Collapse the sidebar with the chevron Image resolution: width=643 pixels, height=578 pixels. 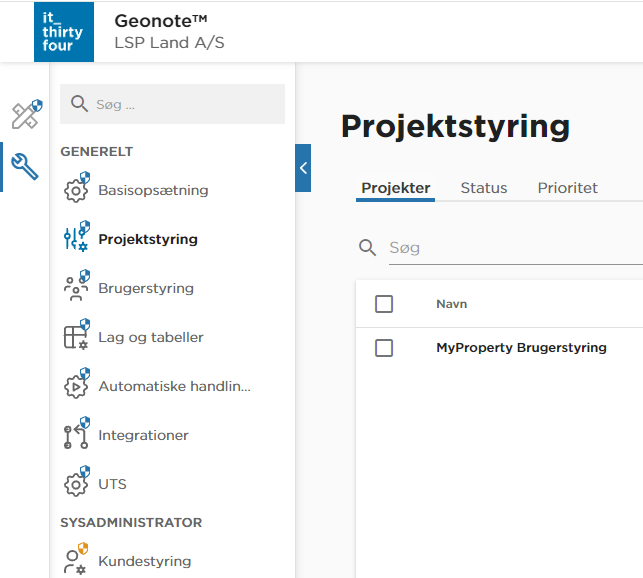click(303, 168)
